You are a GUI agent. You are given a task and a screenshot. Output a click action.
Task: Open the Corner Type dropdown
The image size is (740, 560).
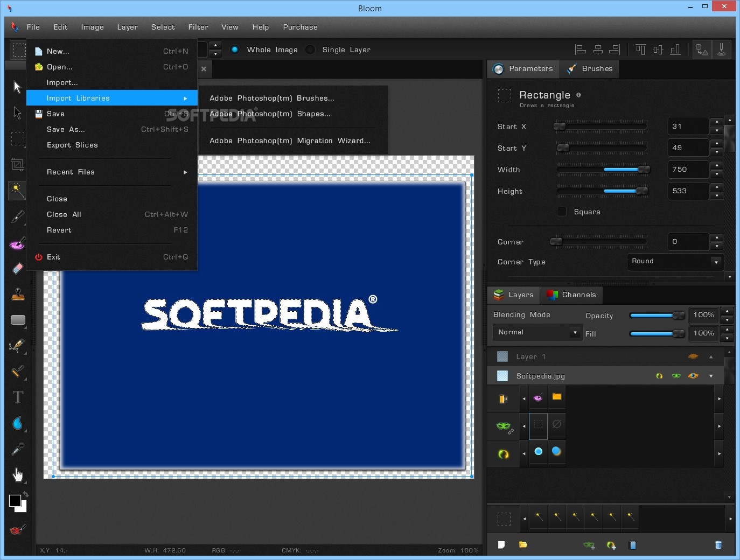675,262
